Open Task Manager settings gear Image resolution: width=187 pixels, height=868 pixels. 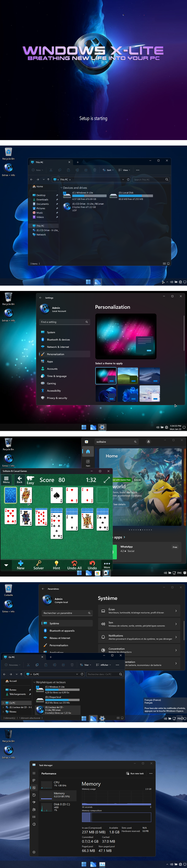[x=34, y=852]
